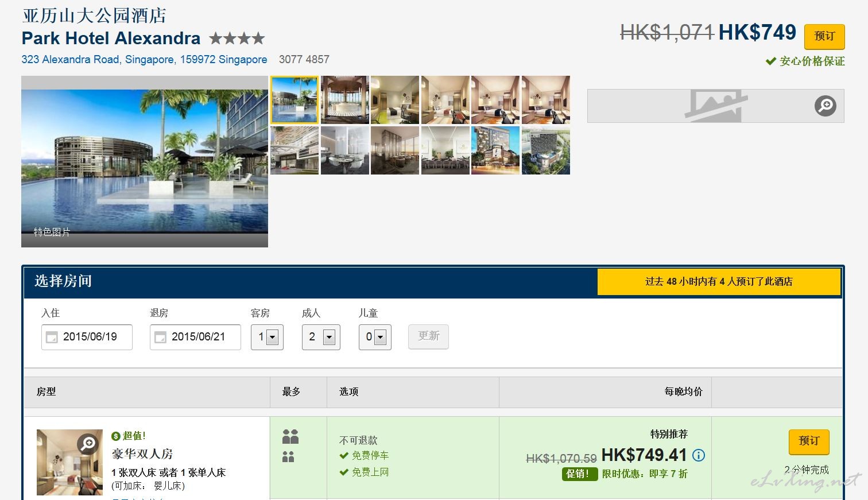Select the selected pool thumbnail with yellow border
Viewport: 868px width, 500px height.
[x=294, y=100]
